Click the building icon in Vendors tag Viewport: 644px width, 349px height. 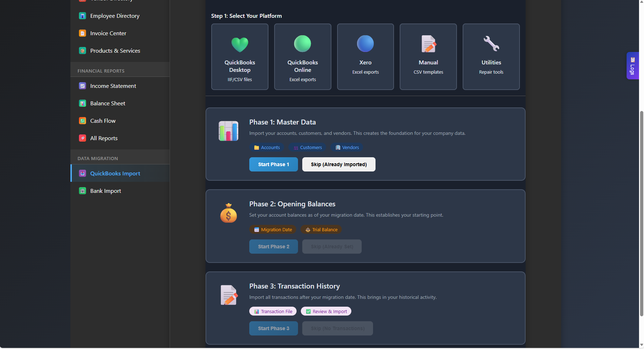tap(338, 148)
